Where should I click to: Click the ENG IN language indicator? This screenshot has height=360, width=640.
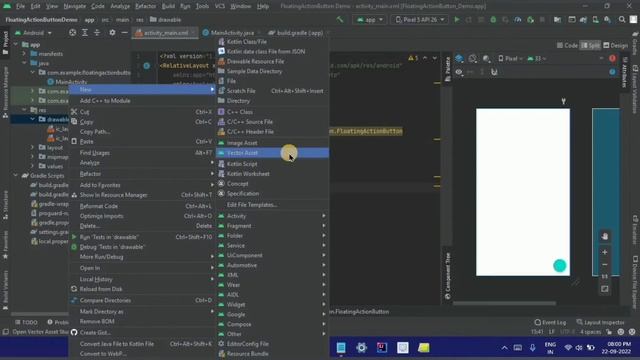[x=550, y=348]
